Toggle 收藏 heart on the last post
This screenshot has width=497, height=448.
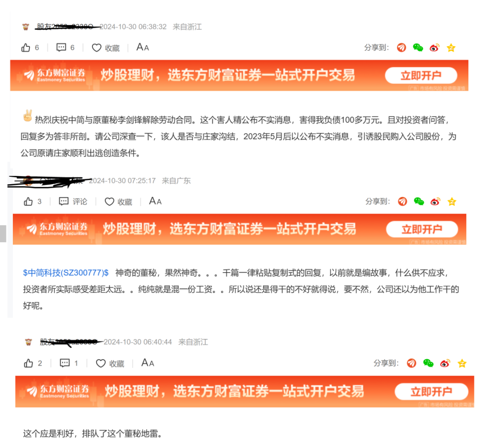(110, 363)
